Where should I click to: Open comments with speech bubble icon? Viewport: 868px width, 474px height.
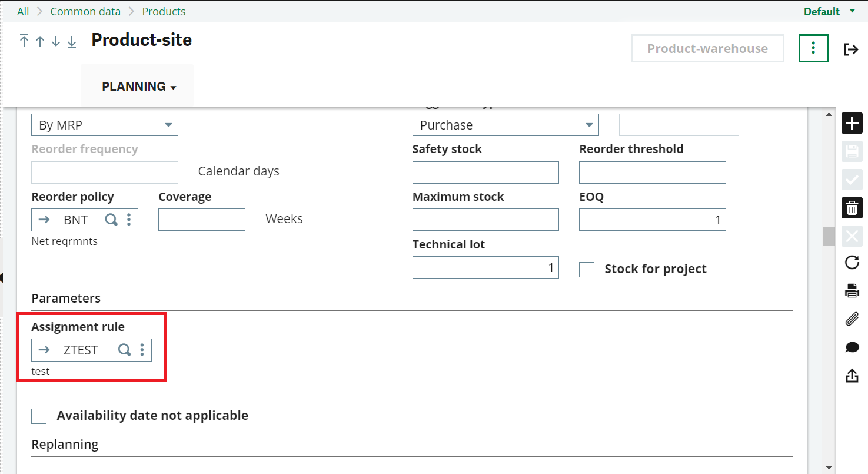tap(852, 347)
